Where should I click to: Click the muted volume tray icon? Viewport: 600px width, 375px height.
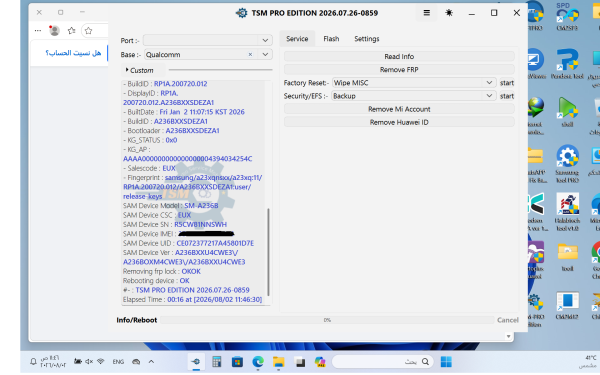pyautogui.click(x=89, y=362)
